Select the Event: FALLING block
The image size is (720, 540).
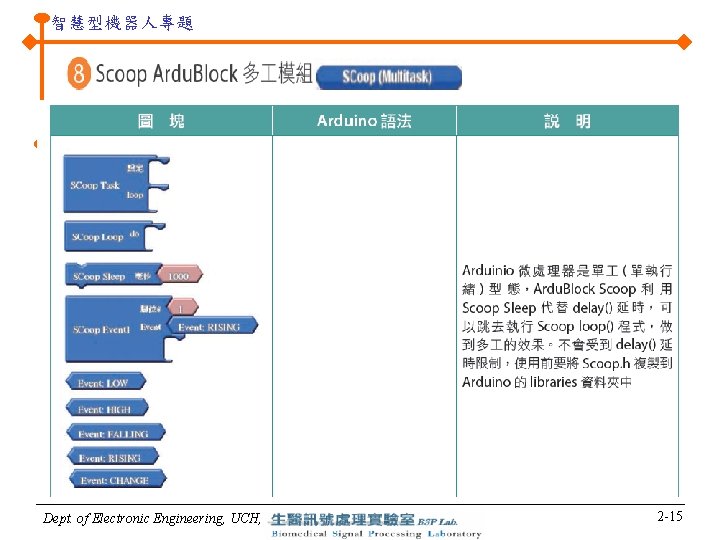click(115, 433)
